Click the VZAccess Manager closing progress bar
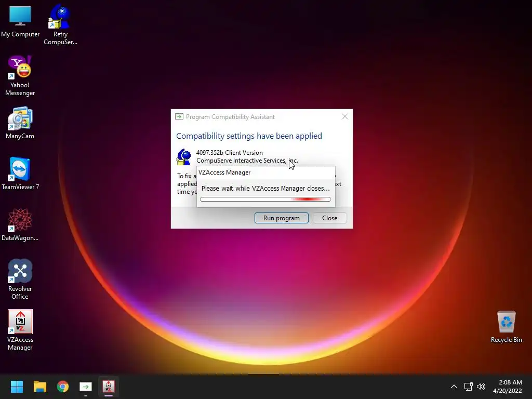Screen dimensions: 532x399 (x=265, y=199)
